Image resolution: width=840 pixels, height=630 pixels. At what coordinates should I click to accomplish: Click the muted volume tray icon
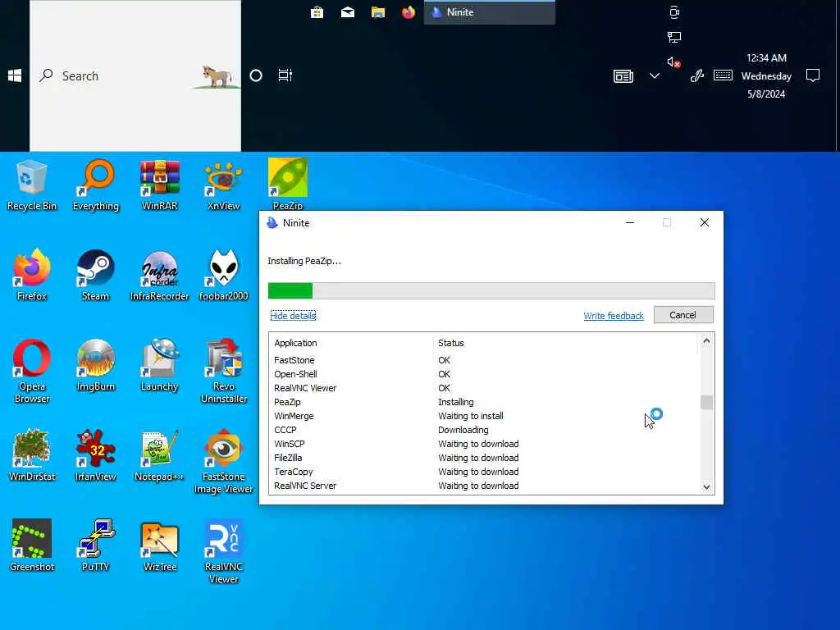point(674,62)
